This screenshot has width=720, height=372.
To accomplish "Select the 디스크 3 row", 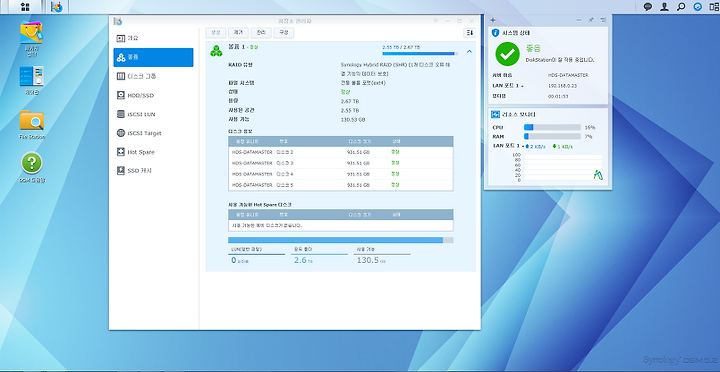I will (x=340, y=163).
